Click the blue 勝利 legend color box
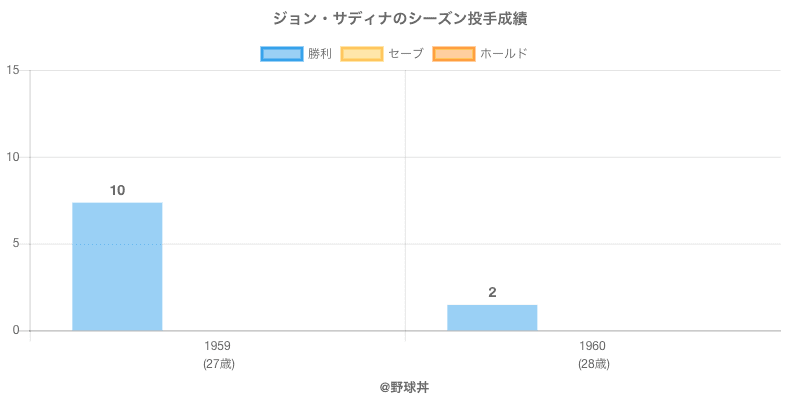This screenshot has width=800, height=400. point(281,53)
